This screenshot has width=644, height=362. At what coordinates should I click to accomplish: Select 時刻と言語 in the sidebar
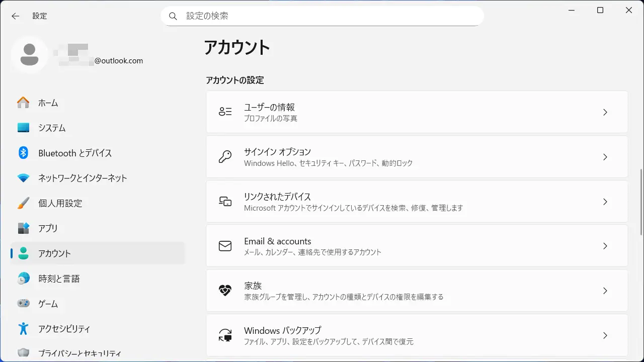pos(59,279)
